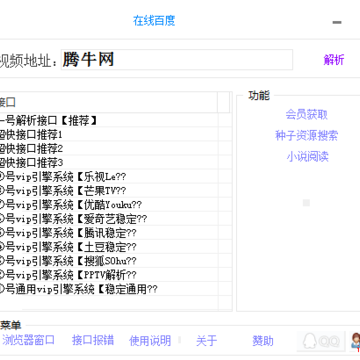Screen dimensions: 360x360
Task: Open 种子资源搜索 function link
Action: [306, 135]
